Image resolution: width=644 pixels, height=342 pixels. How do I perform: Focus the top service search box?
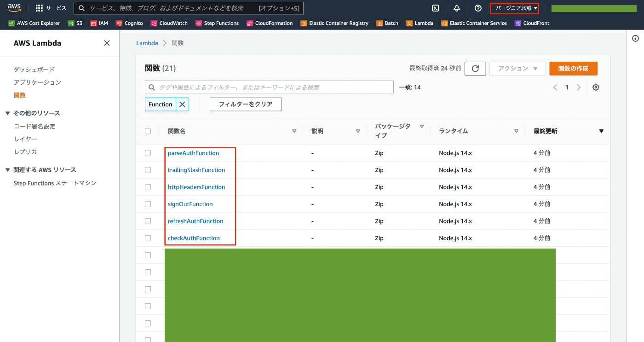[189, 8]
